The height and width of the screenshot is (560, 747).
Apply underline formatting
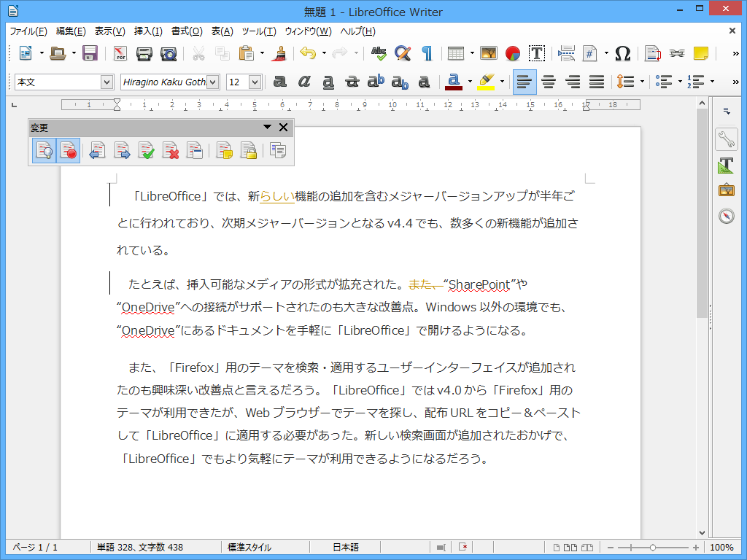pos(328,82)
